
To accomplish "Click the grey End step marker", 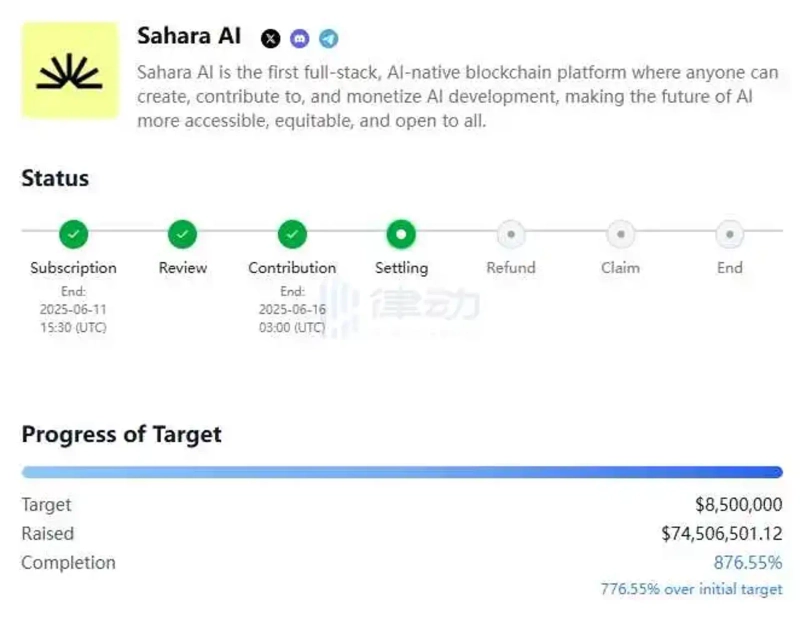I will [x=730, y=235].
